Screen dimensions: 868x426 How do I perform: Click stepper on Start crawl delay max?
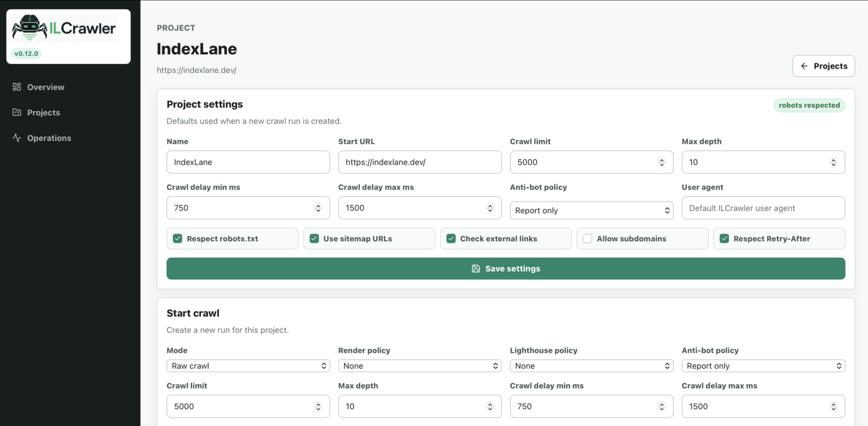click(x=833, y=406)
